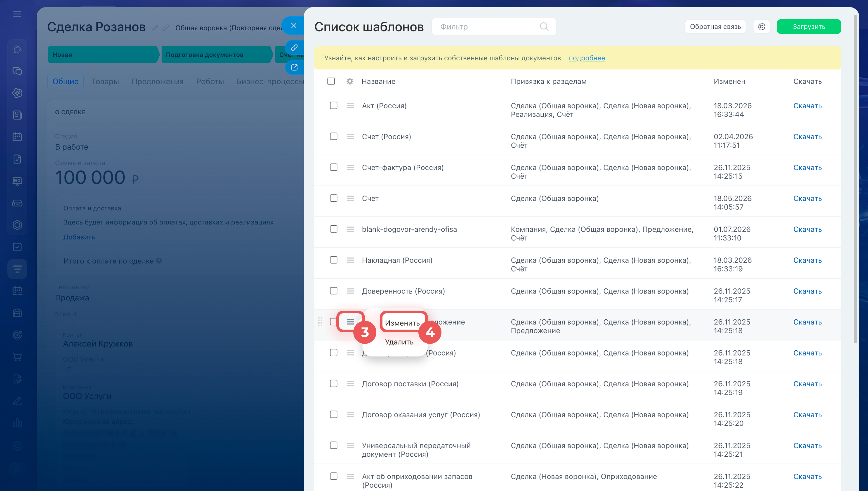Open the bar chart analytics icon in the sidebar
868x491 pixels.
pyautogui.click(x=17, y=423)
